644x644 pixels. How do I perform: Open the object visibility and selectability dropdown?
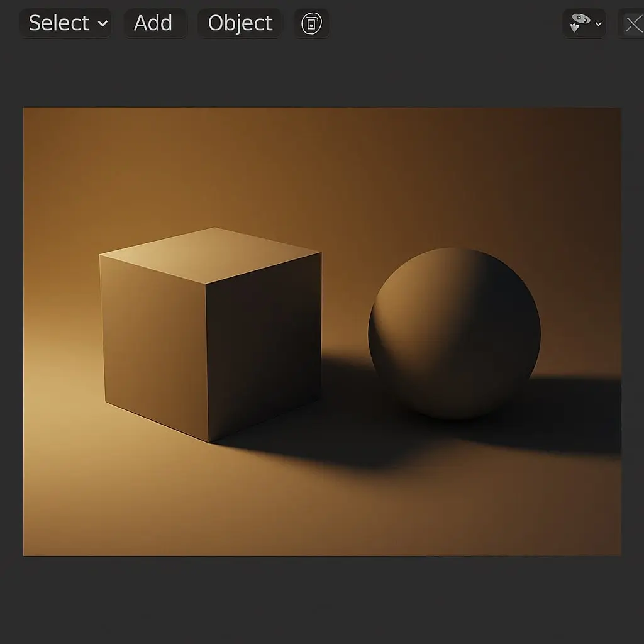(584, 23)
